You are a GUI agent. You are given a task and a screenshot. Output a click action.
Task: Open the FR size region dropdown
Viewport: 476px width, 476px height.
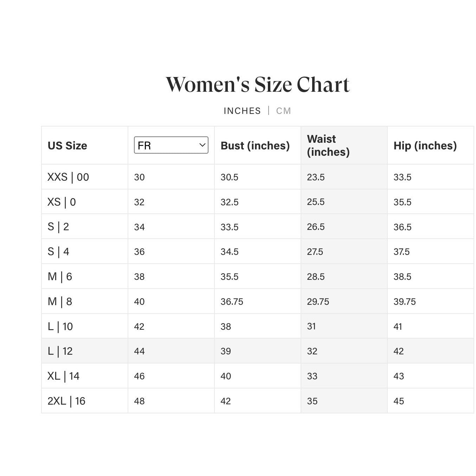coord(171,145)
